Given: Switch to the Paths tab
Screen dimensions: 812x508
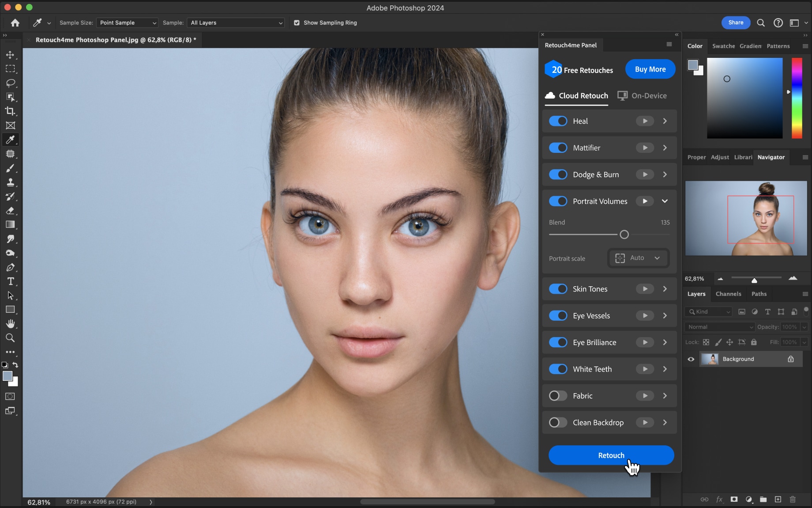Looking at the screenshot, I should 759,294.
